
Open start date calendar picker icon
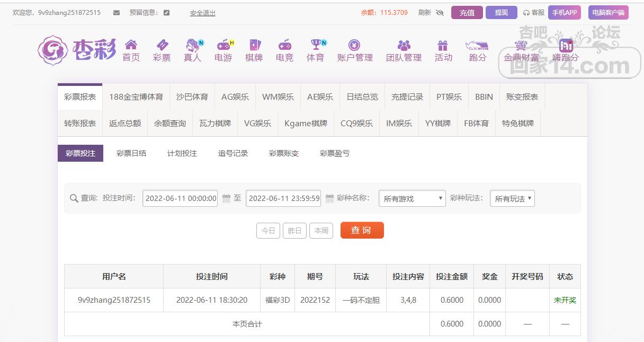[226, 198]
